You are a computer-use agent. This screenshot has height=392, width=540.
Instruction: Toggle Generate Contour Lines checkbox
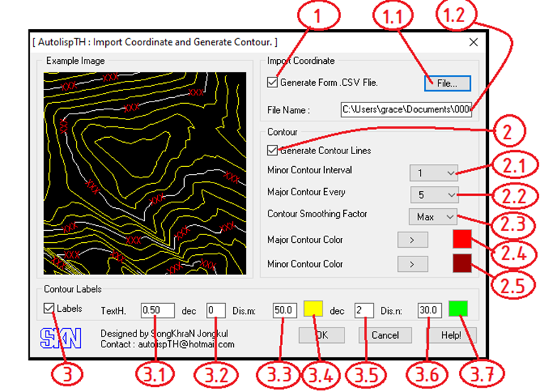[x=272, y=151]
